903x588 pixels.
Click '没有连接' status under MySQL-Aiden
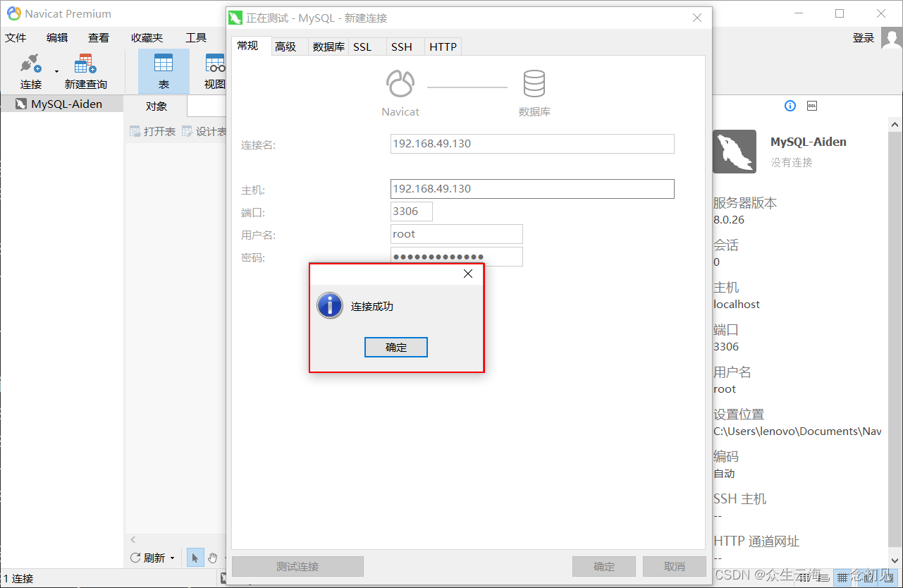click(792, 162)
